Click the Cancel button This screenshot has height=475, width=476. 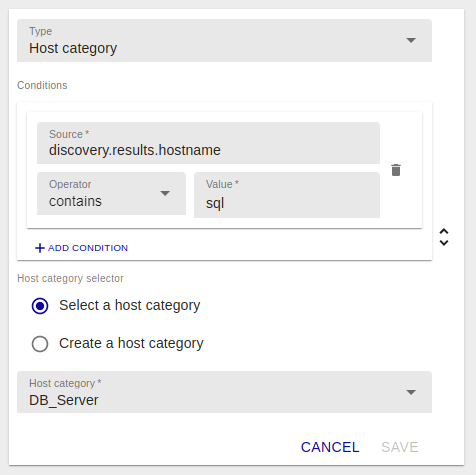tap(330, 447)
